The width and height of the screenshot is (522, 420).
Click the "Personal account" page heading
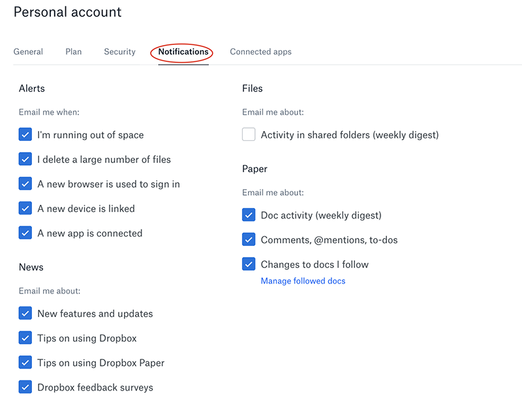point(67,12)
